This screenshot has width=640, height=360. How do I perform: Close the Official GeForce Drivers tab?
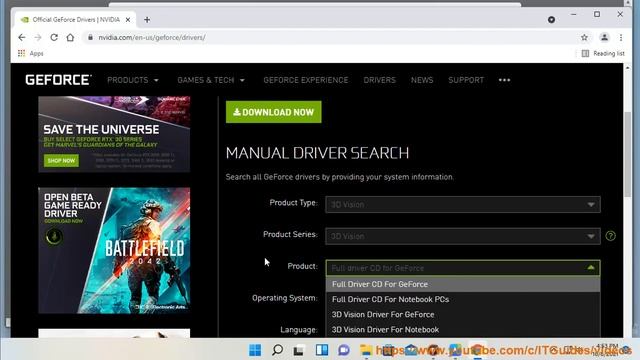[128, 20]
